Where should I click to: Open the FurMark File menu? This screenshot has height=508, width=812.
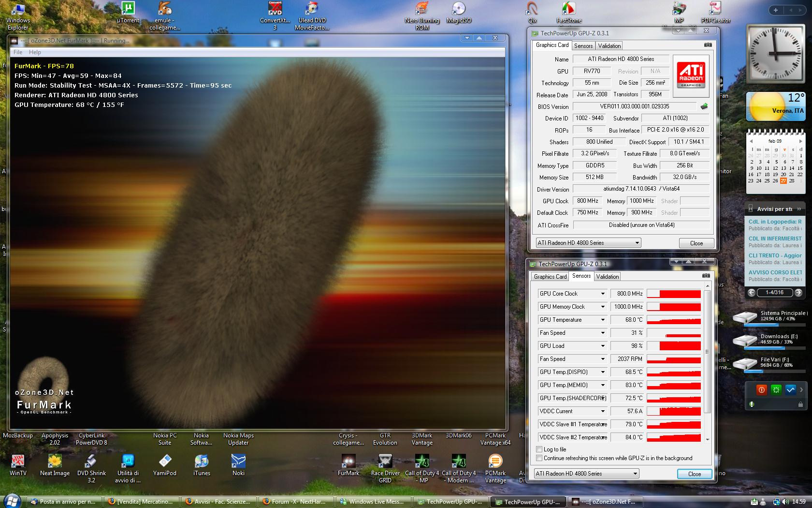[x=18, y=52]
